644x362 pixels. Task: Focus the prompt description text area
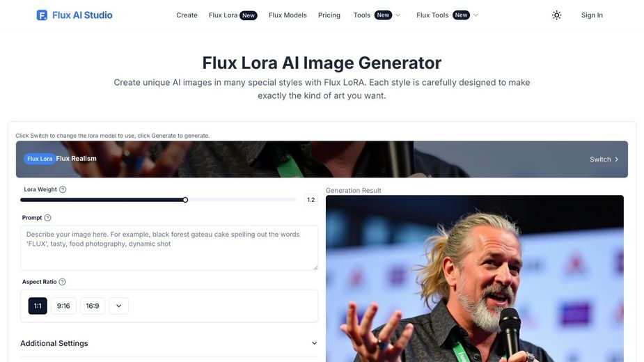pos(168,248)
